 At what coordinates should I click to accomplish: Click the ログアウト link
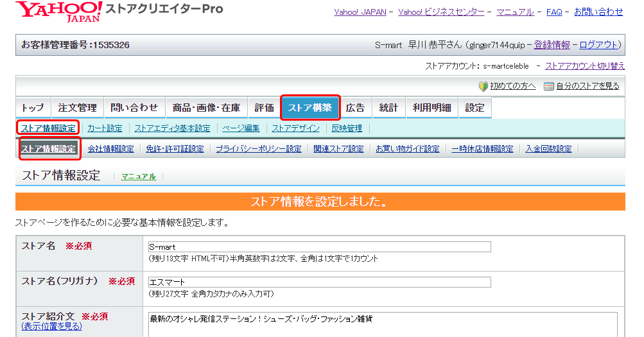tap(600, 45)
